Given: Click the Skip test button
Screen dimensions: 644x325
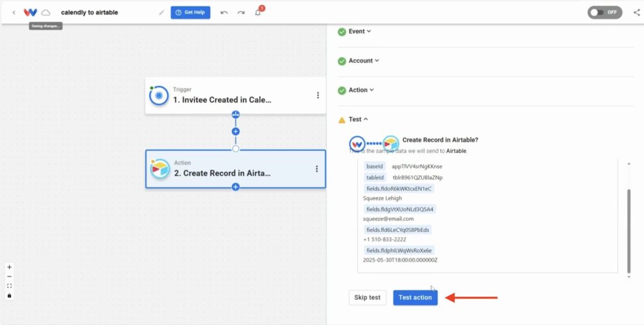Looking at the screenshot, I should 367,297.
